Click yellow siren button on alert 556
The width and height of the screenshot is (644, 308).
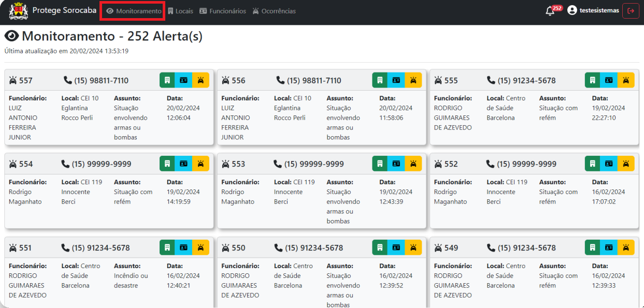(x=413, y=80)
